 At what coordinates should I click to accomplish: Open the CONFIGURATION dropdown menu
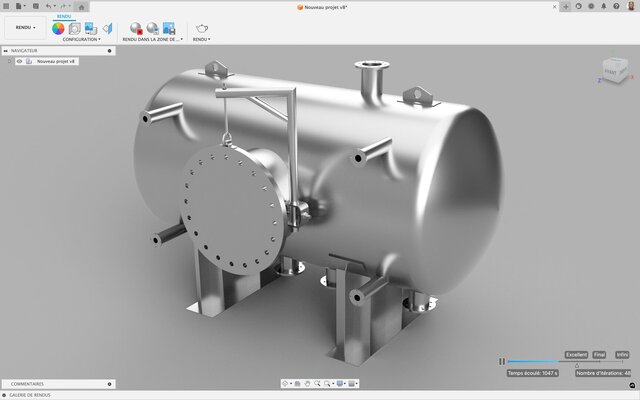81,40
